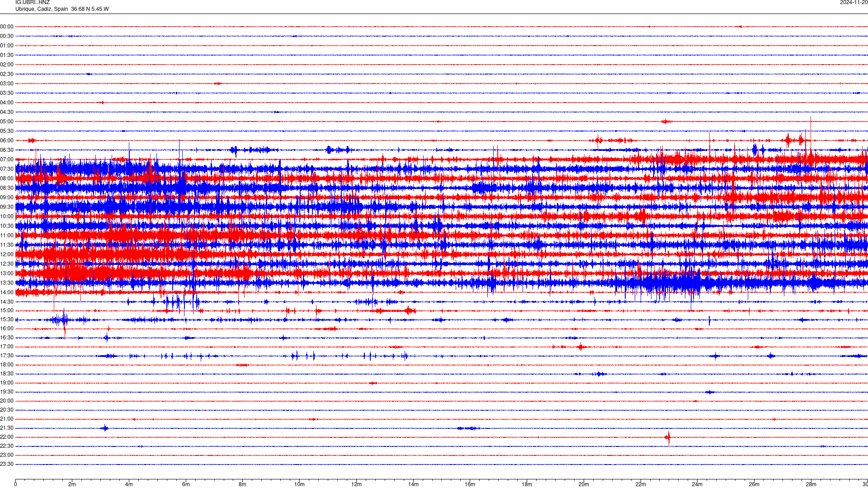The height and width of the screenshot is (488, 868).
Task: Click the 20m tick on the time axis
Action: coord(584,484)
